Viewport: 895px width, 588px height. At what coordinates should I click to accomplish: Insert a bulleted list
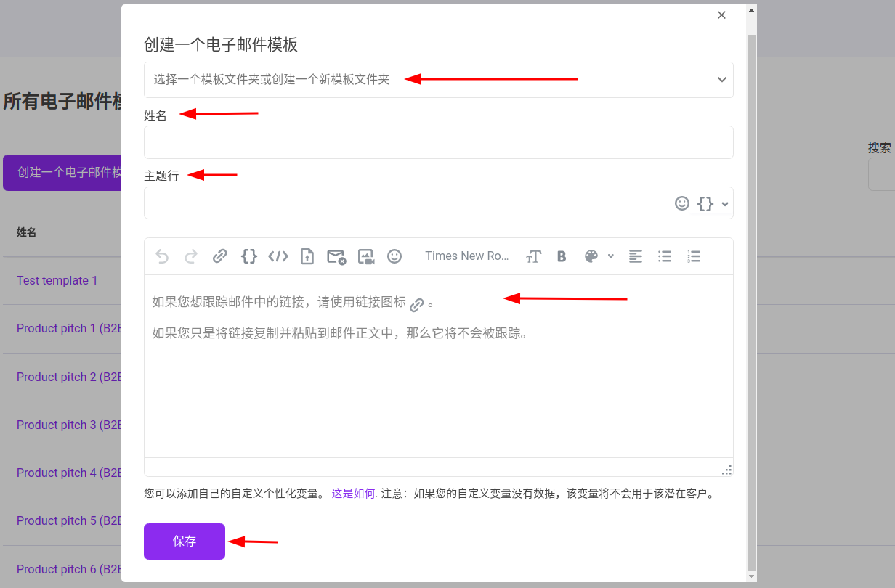pos(665,256)
